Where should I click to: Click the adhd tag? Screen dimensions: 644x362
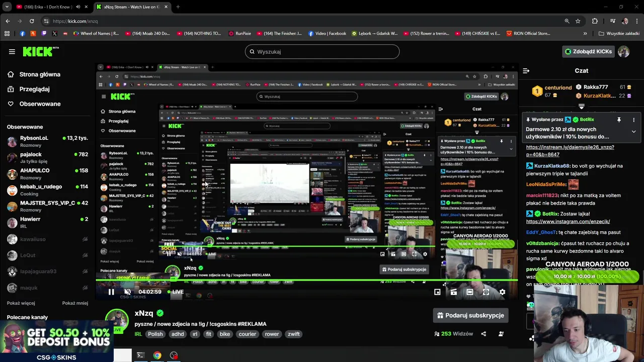(178, 334)
